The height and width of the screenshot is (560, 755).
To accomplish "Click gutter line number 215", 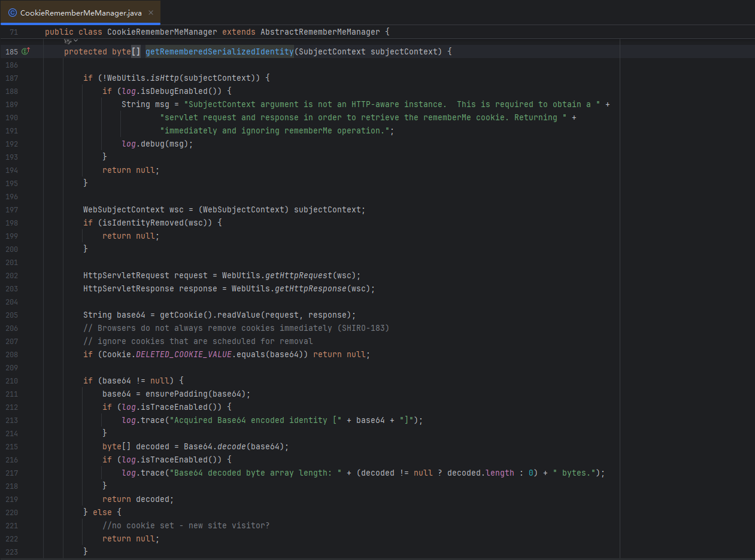I will tap(11, 446).
